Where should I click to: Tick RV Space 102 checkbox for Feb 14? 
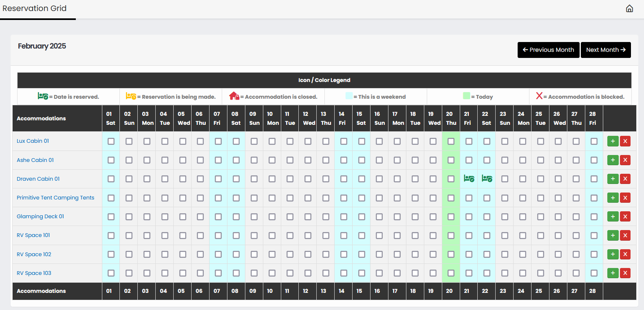pos(344,254)
